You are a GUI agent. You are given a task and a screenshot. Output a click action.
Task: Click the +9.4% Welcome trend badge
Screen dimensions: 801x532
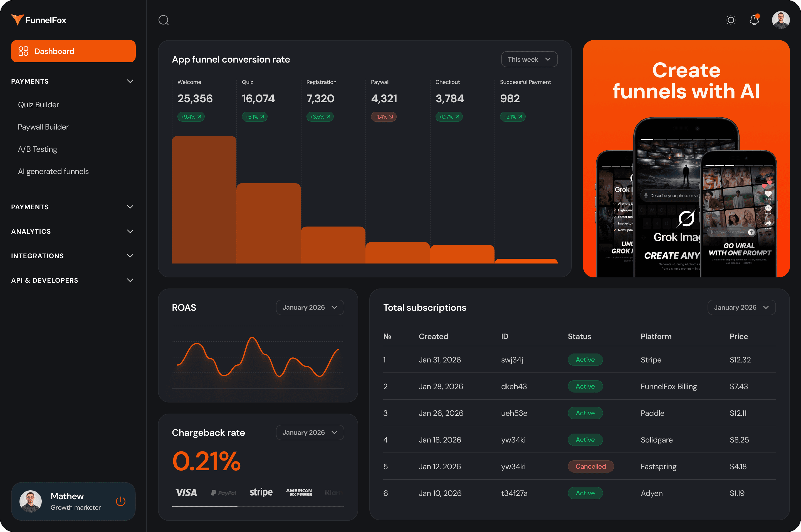pos(191,117)
